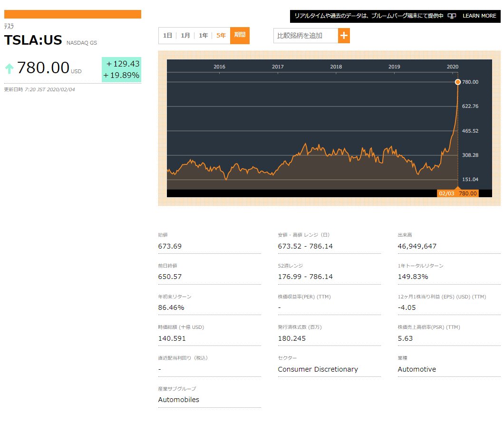Image resolution: width=504 pixels, height=422 pixels.
Task: Click the 1-year total return 149.83%
Action: [x=413, y=277]
